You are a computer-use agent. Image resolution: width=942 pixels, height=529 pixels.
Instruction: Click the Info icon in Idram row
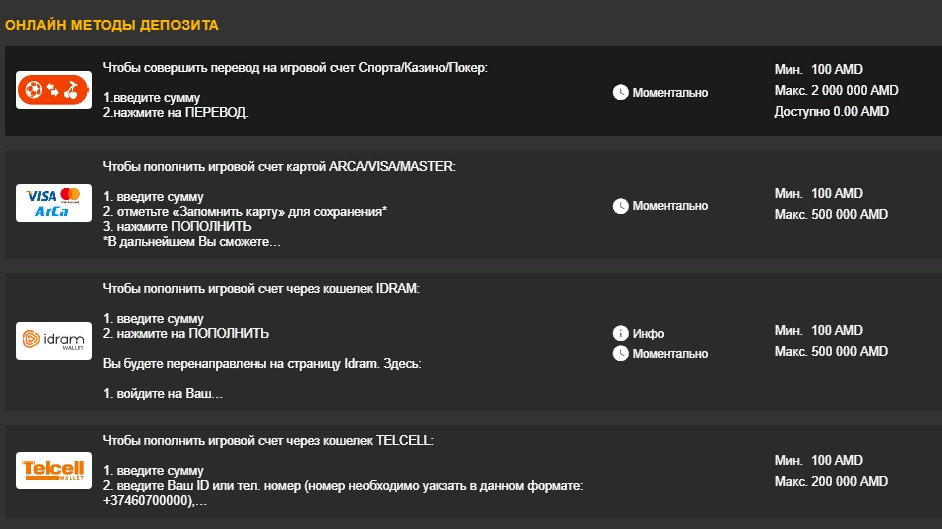621,333
